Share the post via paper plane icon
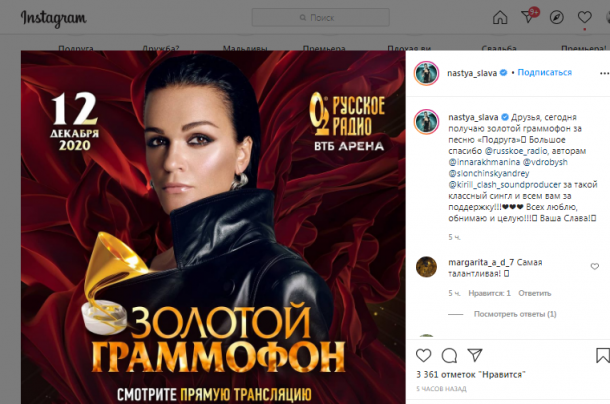 pos(475,355)
